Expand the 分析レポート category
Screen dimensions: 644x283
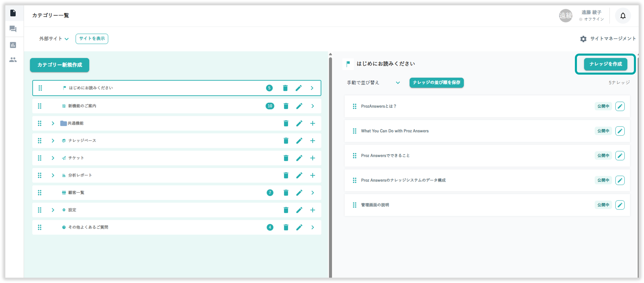click(x=53, y=175)
